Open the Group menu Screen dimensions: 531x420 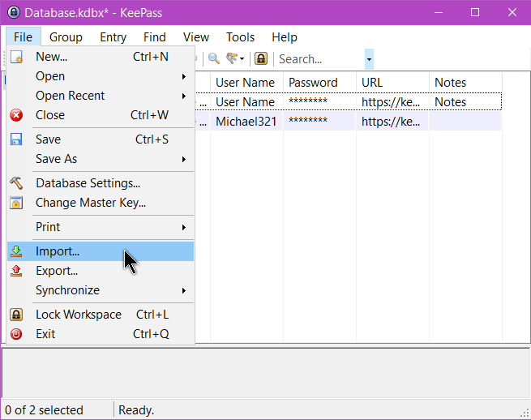pyautogui.click(x=66, y=37)
